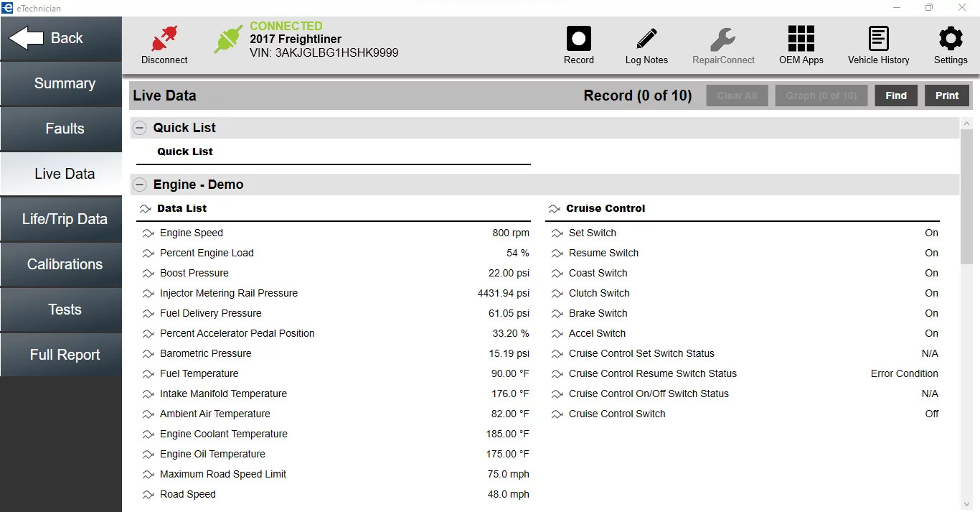Image resolution: width=980 pixels, height=512 pixels.
Task: Click the 4431.94 psi value
Action: pos(504,294)
